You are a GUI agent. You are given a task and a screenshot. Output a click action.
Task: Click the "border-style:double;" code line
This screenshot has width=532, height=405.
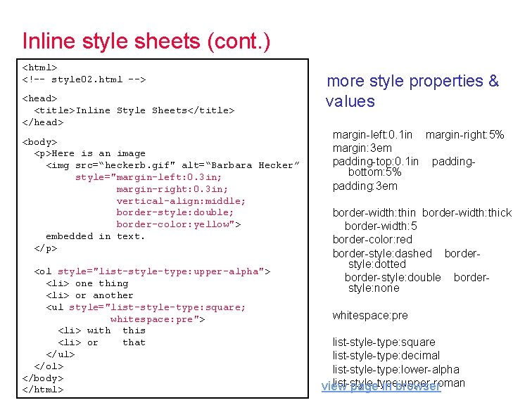175,212
